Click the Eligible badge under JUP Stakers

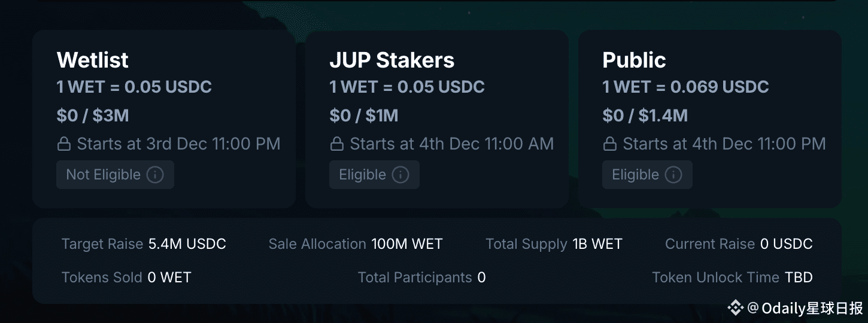coord(375,175)
